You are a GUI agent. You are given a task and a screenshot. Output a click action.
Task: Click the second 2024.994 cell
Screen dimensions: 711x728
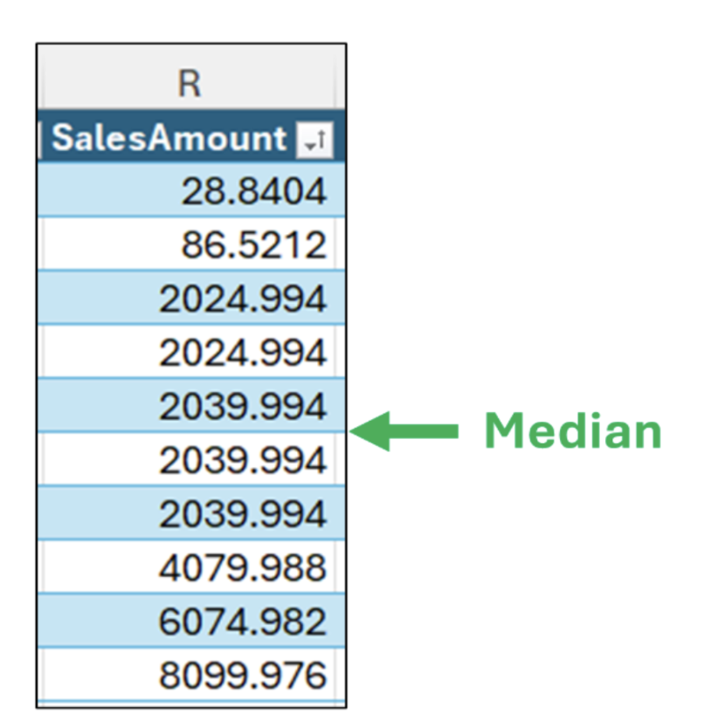pyautogui.click(x=242, y=353)
